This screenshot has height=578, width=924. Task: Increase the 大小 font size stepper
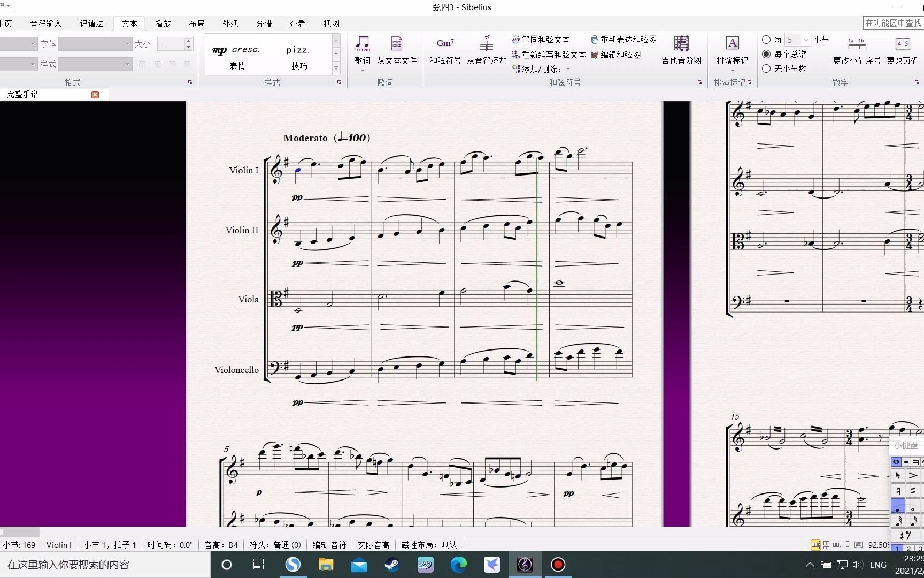tap(188, 41)
